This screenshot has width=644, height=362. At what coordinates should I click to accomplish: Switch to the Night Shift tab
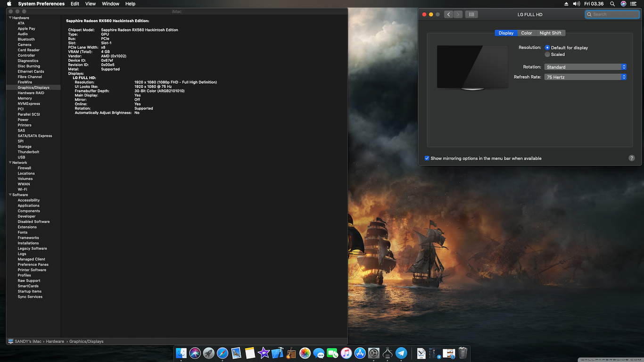pos(551,33)
